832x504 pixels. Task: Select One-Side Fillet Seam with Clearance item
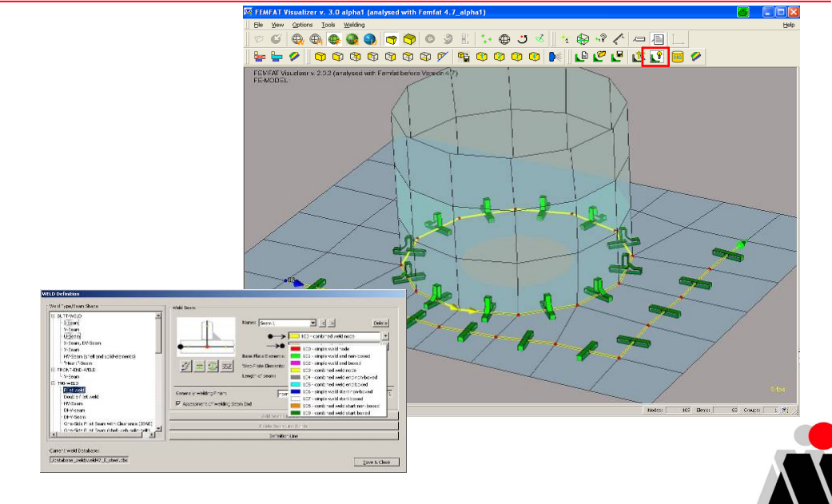pos(108,424)
